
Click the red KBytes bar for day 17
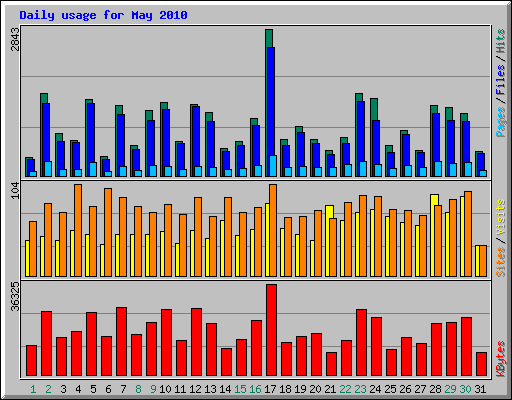coord(271,330)
